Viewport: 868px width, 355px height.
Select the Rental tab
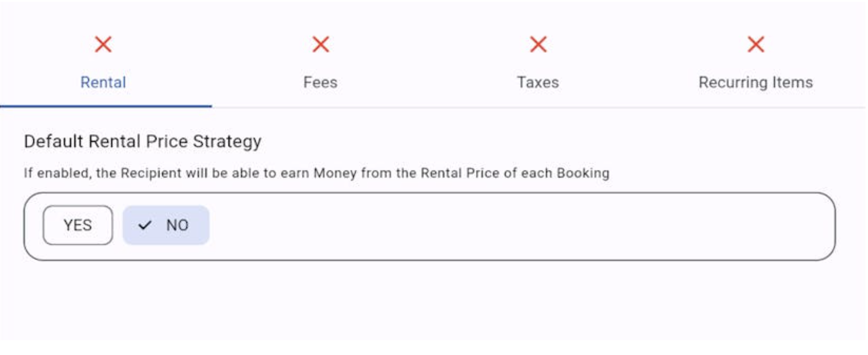pos(104,82)
